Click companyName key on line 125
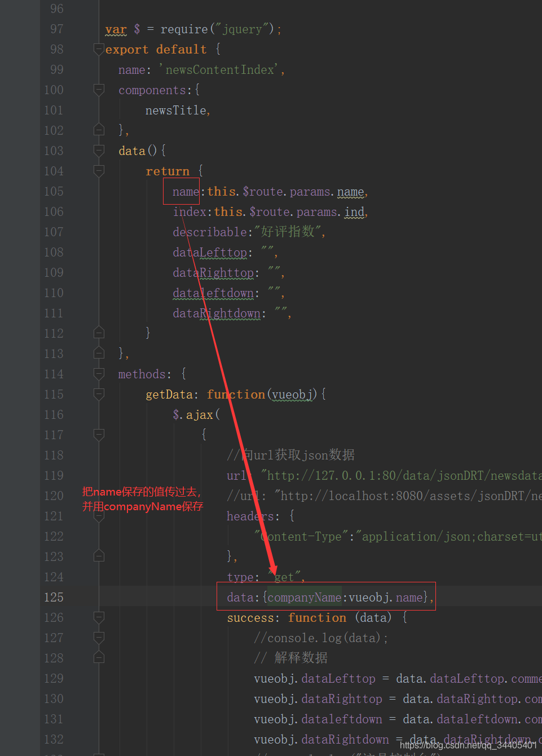Screen dimensions: 542x756 pos(304,598)
